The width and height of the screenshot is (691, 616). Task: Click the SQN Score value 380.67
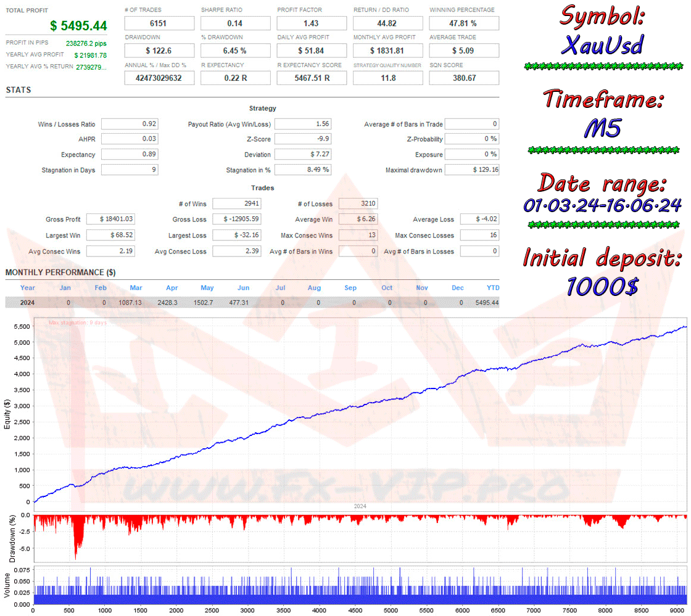coord(463,78)
